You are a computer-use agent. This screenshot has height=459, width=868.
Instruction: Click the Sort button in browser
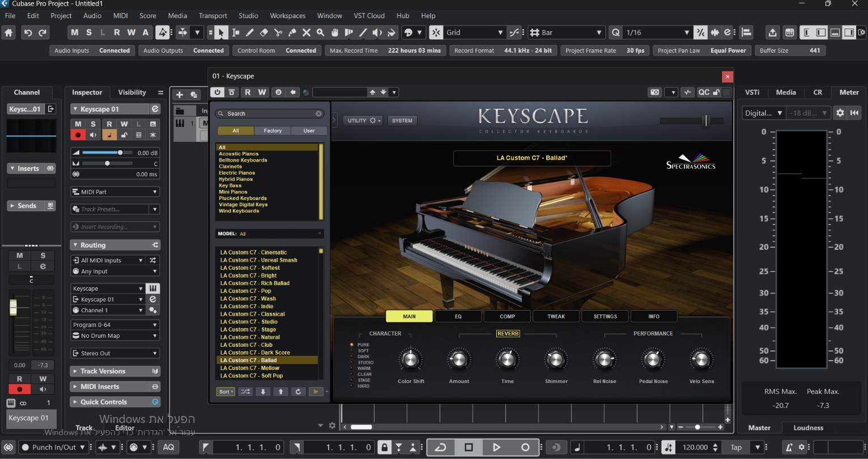tap(225, 392)
